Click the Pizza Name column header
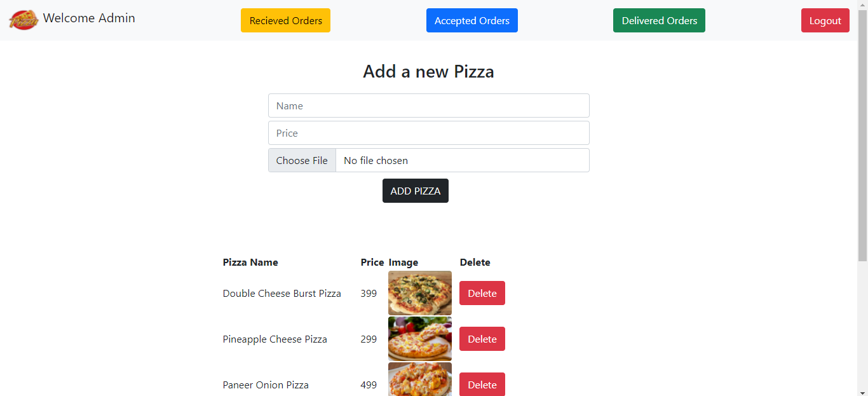Image resolution: width=868 pixels, height=396 pixels. coord(250,262)
